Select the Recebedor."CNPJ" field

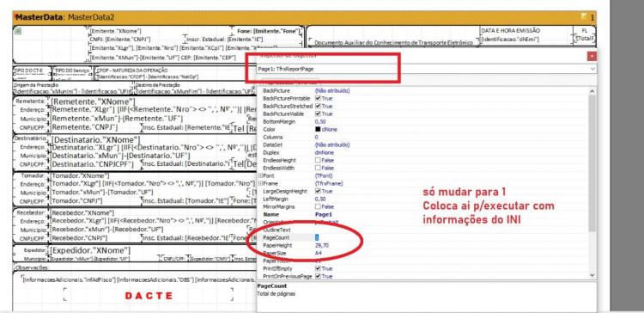pos(79,238)
